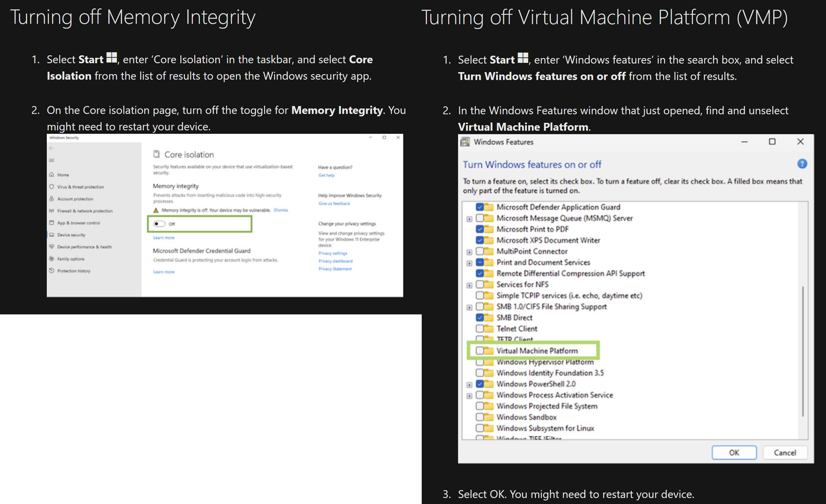The width and height of the screenshot is (826, 504).
Task: Click the Home icon in Windows Security sidebar
Action: click(x=51, y=175)
